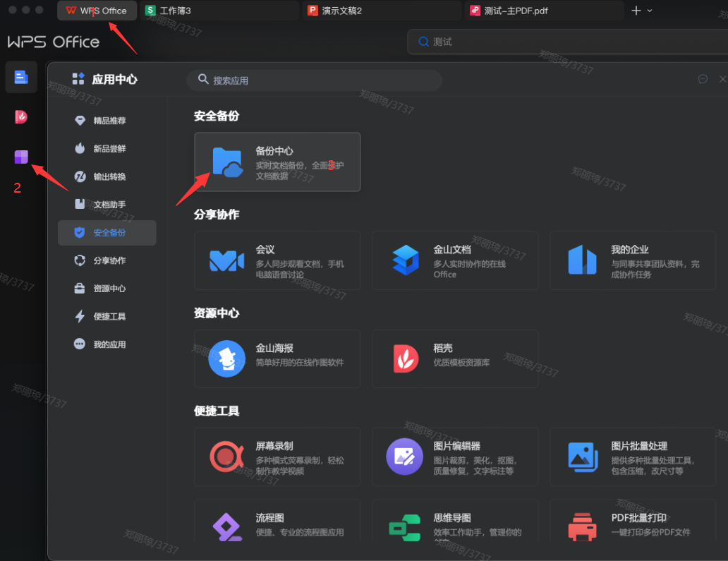The height and width of the screenshot is (561, 728).
Task: Click the 金山海报 app title
Action: coord(274,348)
